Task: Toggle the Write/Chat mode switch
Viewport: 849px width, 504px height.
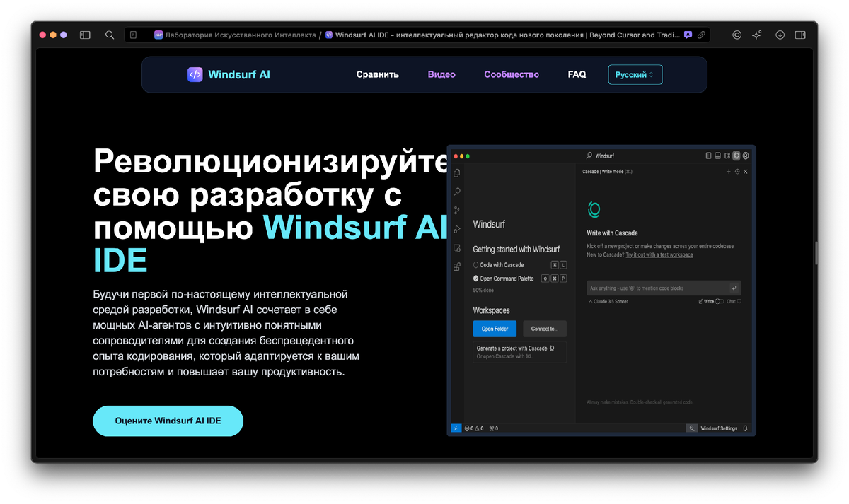Action: (720, 301)
